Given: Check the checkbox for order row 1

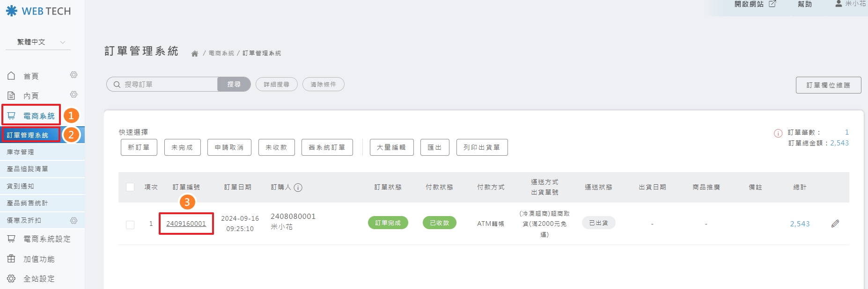Looking at the screenshot, I should pyautogui.click(x=130, y=225).
